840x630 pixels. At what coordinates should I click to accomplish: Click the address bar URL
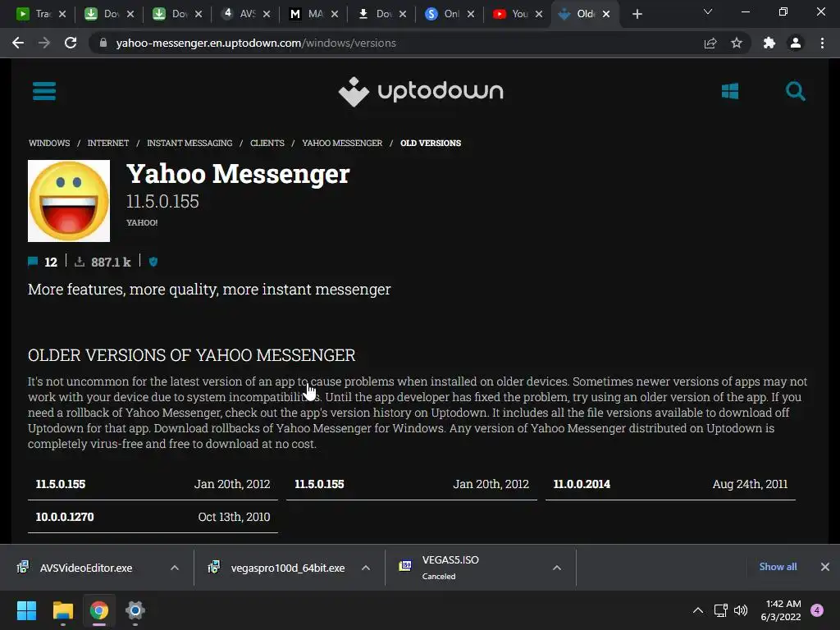(x=256, y=43)
